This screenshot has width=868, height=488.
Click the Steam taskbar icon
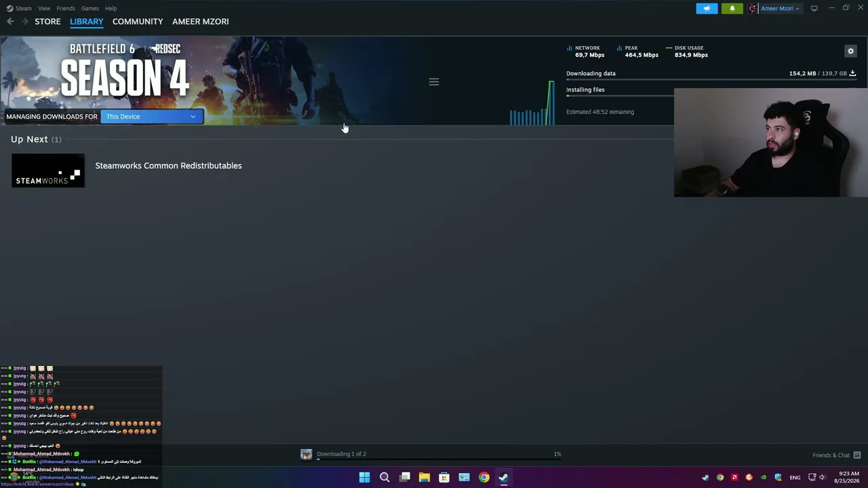[504, 477]
